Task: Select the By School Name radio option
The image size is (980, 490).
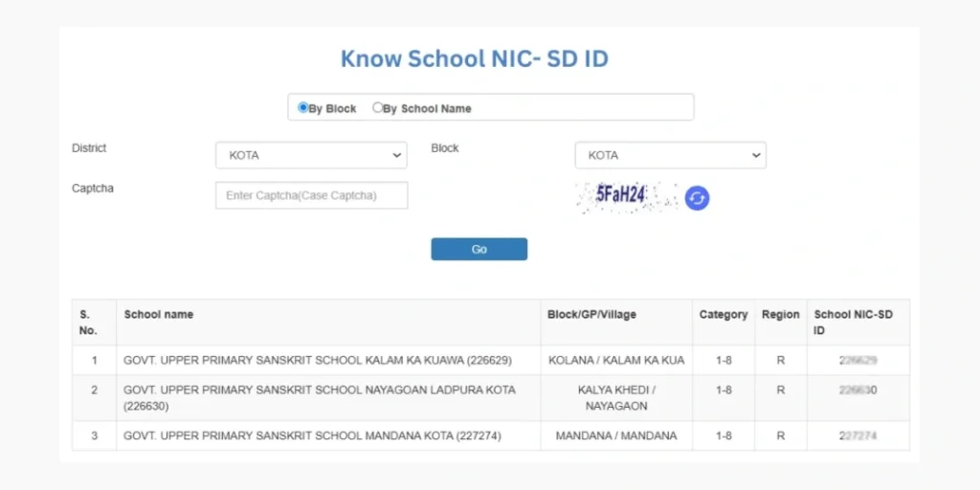Action: [377, 107]
